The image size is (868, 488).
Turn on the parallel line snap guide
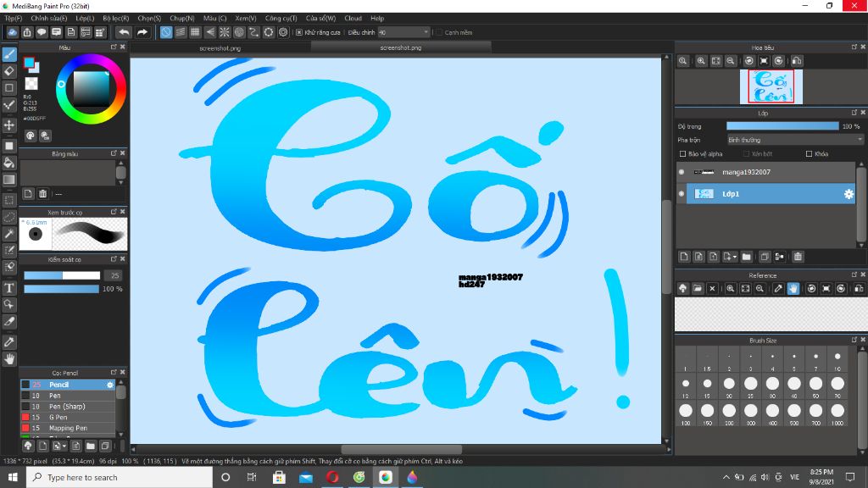click(181, 32)
